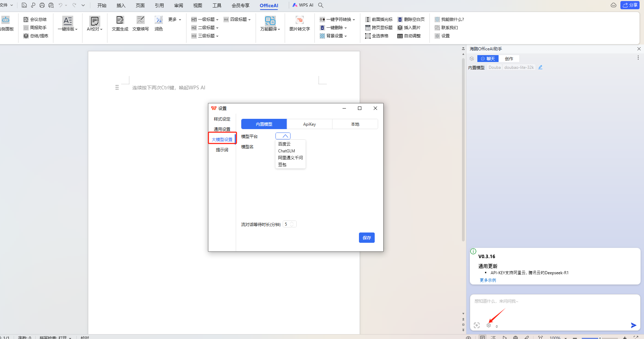Run the 总结/提炼 summarize tool
The height and width of the screenshot is (339, 644).
click(x=36, y=36)
